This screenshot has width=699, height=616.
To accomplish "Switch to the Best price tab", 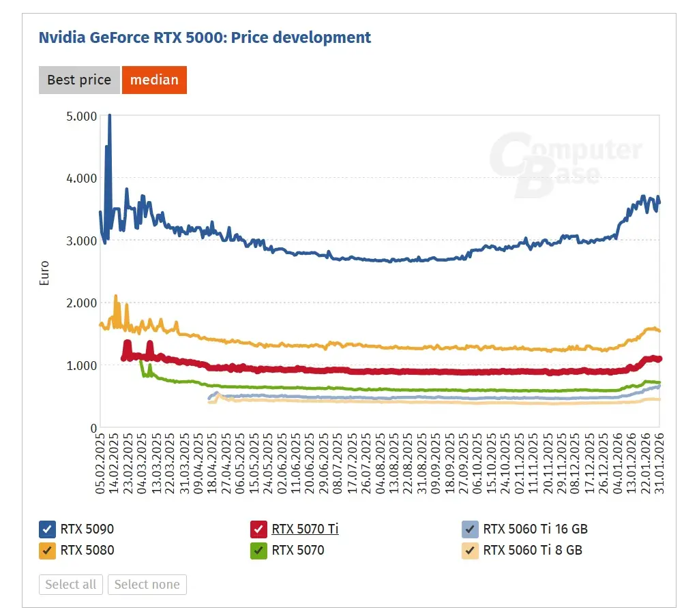I will 79,80.
